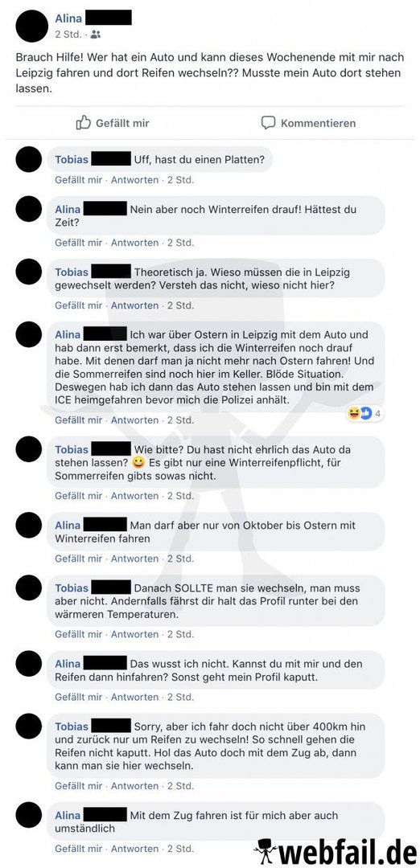
Task: Click laughing emoji reaction on Ostern comment
Action: point(352,412)
